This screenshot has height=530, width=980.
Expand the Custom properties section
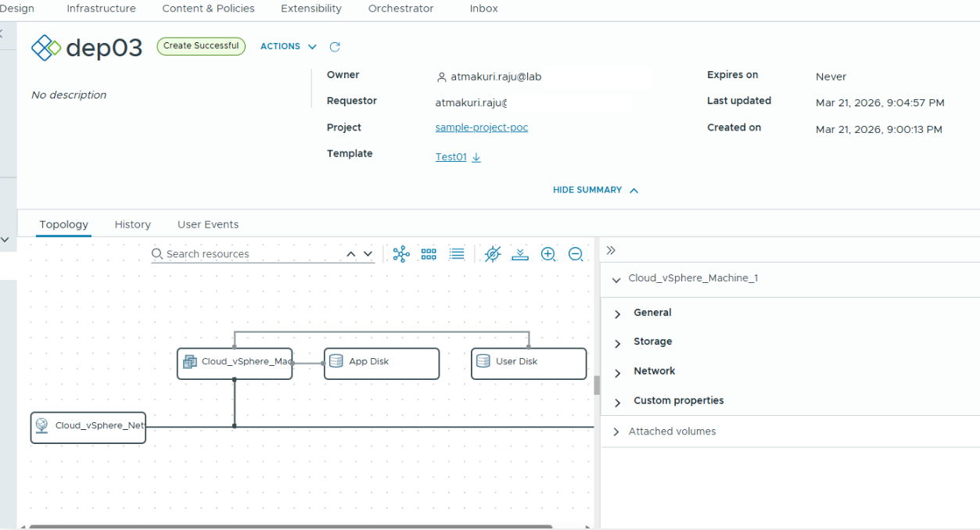[x=678, y=401]
